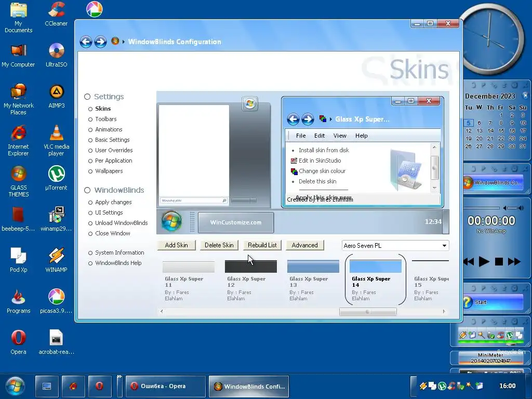The image size is (532, 399).
Task: Open picasa3.9 desktop icon
Action: point(56,302)
